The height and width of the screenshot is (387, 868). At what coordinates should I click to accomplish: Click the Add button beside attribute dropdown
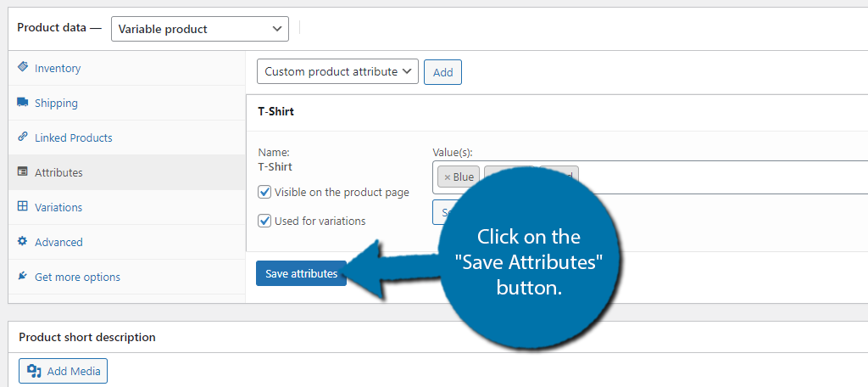coord(442,72)
